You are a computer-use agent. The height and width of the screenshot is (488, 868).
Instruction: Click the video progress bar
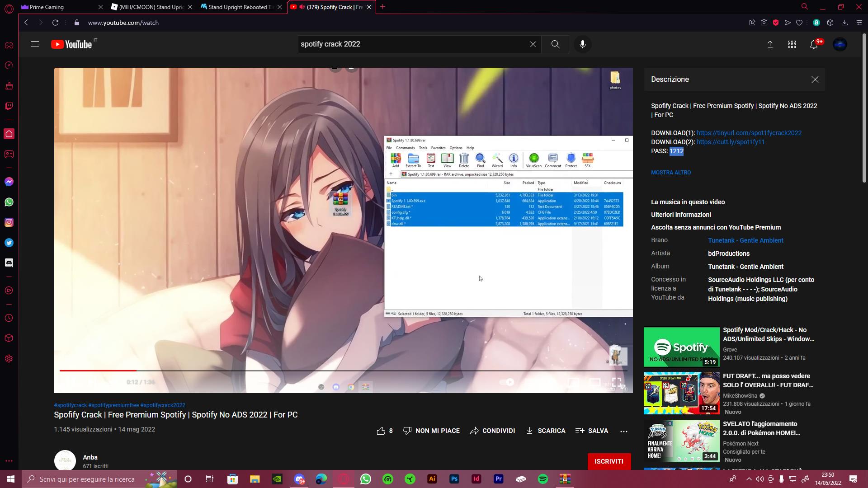(x=344, y=371)
